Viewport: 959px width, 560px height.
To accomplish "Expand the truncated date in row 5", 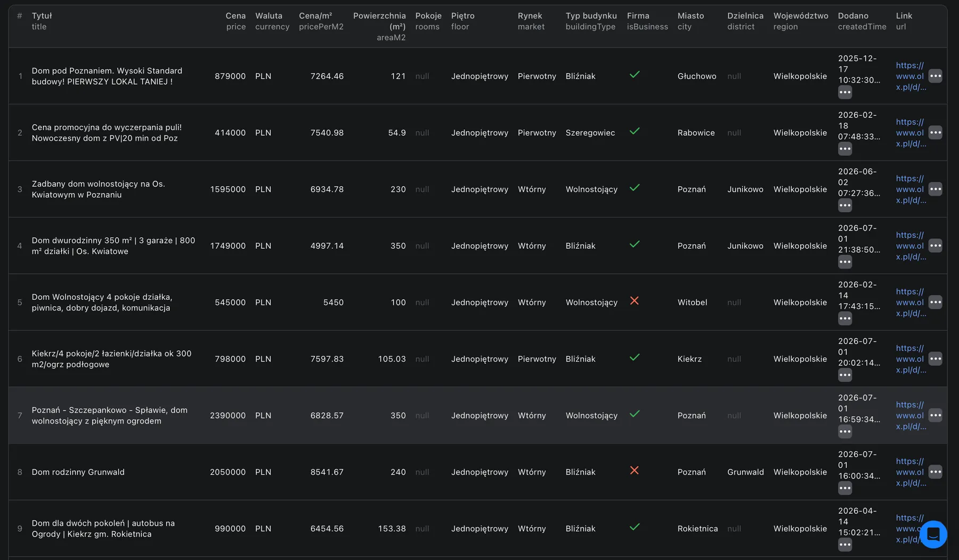I will pos(845,319).
